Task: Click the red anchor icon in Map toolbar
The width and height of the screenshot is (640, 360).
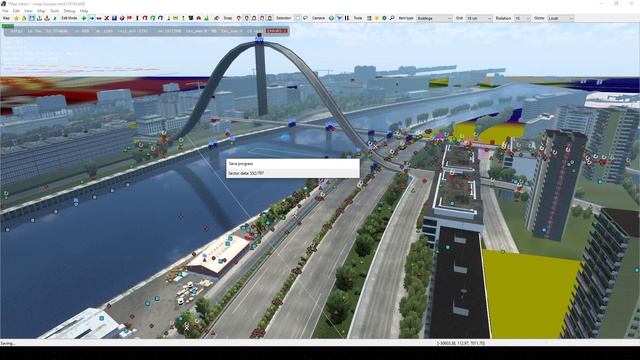Action: pos(47,18)
